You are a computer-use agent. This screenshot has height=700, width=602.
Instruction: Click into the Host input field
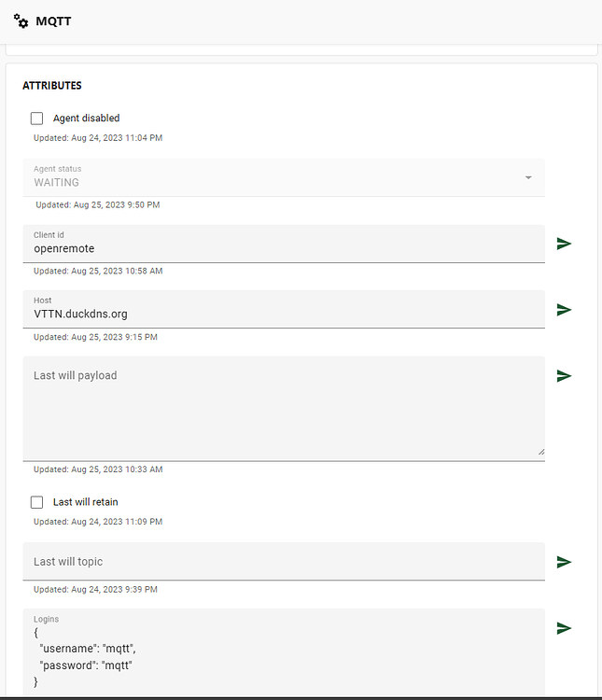click(280, 315)
